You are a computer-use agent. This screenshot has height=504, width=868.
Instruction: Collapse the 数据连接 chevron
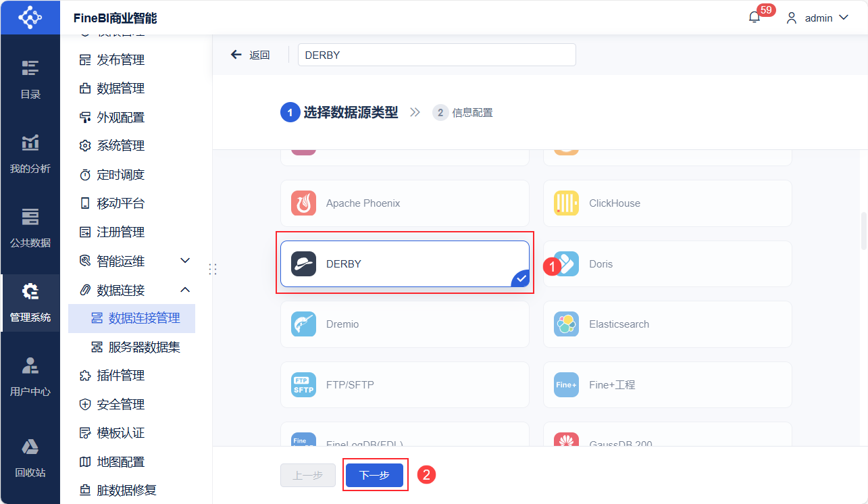(x=185, y=290)
